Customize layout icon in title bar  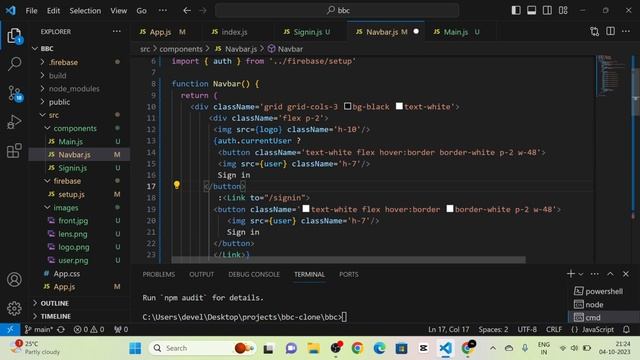(x=563, y=10)
